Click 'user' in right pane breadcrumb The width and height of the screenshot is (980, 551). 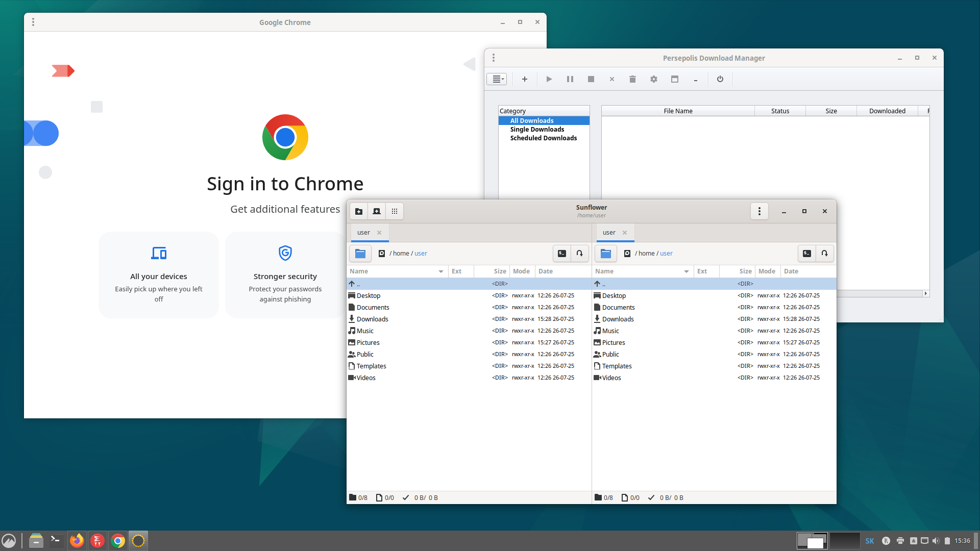coord(666,254)
